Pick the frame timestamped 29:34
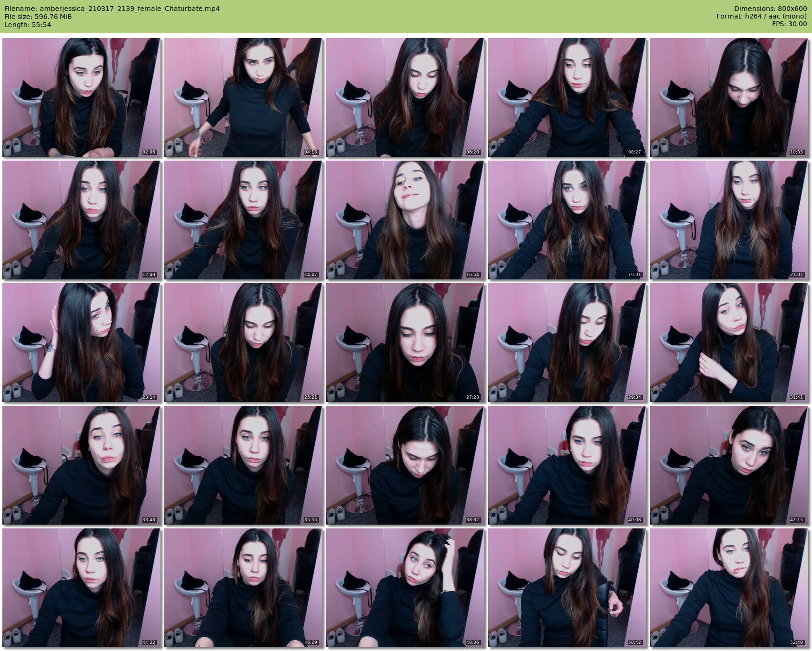Image resolution: width=812 pixels, height=651 pixels. pyautogui.click(x=567, y=343)
